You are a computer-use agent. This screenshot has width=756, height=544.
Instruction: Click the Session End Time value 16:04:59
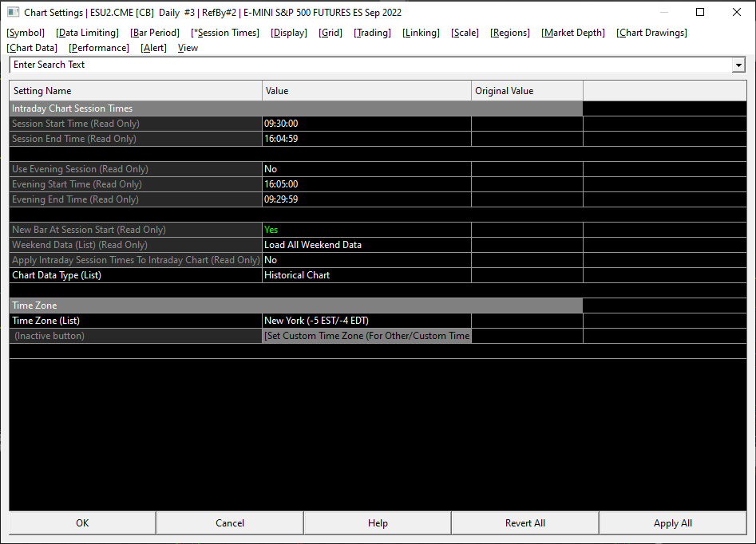pyautogui.click(x=366, y=139)
